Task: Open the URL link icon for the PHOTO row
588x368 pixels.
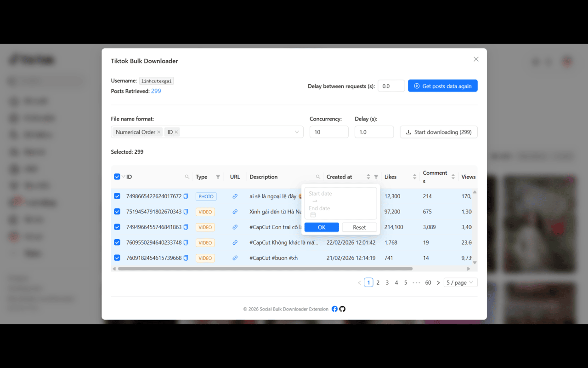Action: click(235, 196)
